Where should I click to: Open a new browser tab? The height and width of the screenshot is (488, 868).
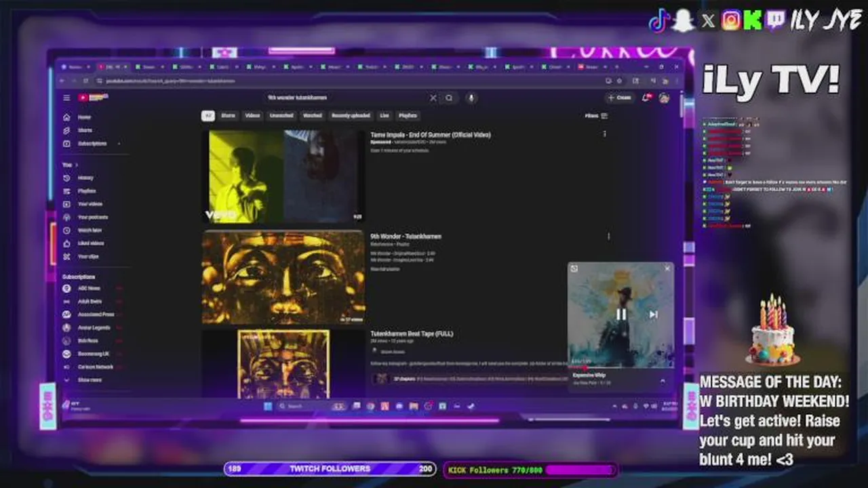[x=616, y=67]
